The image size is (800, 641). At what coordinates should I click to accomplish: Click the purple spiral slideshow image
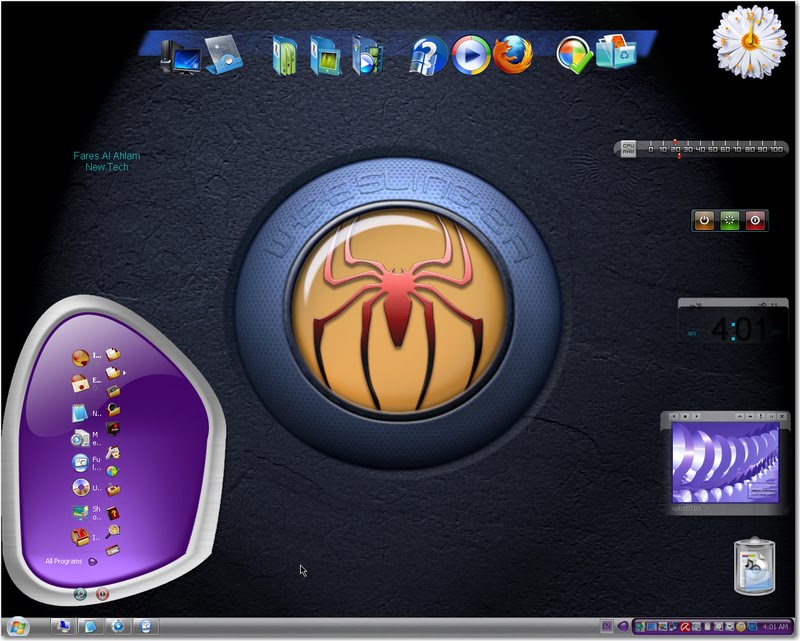pyautogui.click(x=725, y=463)
